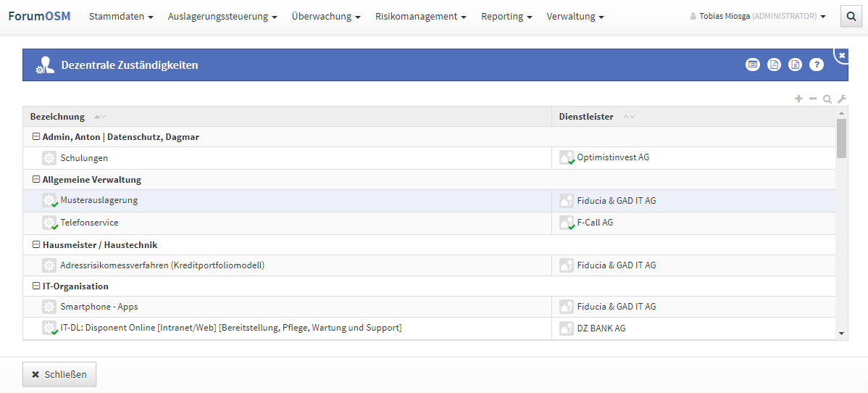The height and width of the screenshot is (393, 868).
Task: Open the help icon in header
Action: 817,65
